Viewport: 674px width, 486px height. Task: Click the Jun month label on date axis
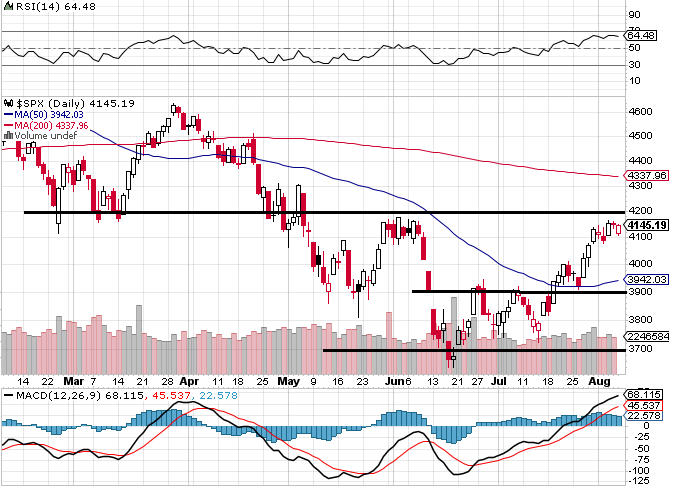394,381
